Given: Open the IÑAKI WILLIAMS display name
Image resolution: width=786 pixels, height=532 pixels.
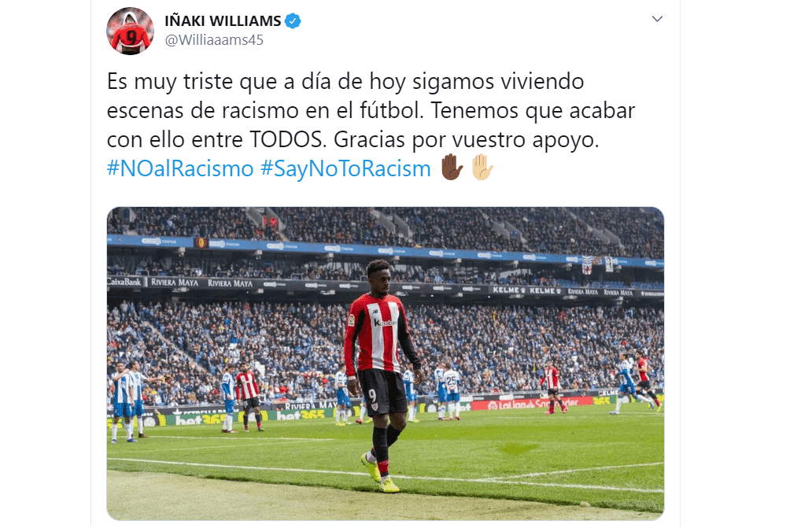Looking at the screenshot, I should 223,21.
